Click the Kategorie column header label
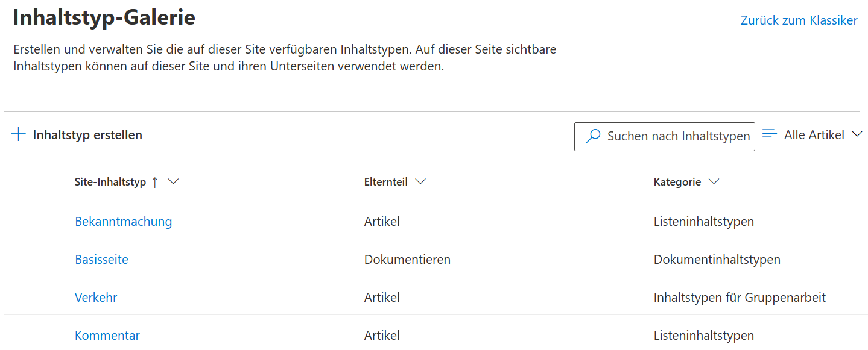Image resolution: width=868 pixels, height=350 pixels. 677,182
